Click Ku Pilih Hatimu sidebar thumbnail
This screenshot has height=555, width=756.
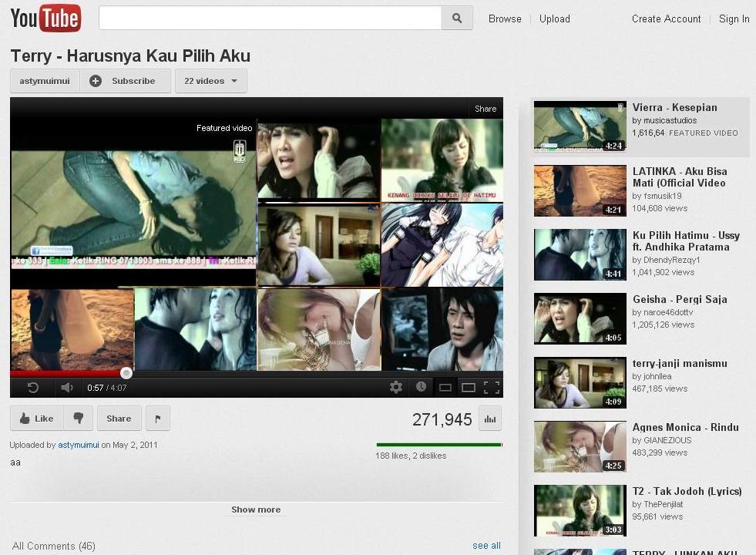[x=580, y=254]
